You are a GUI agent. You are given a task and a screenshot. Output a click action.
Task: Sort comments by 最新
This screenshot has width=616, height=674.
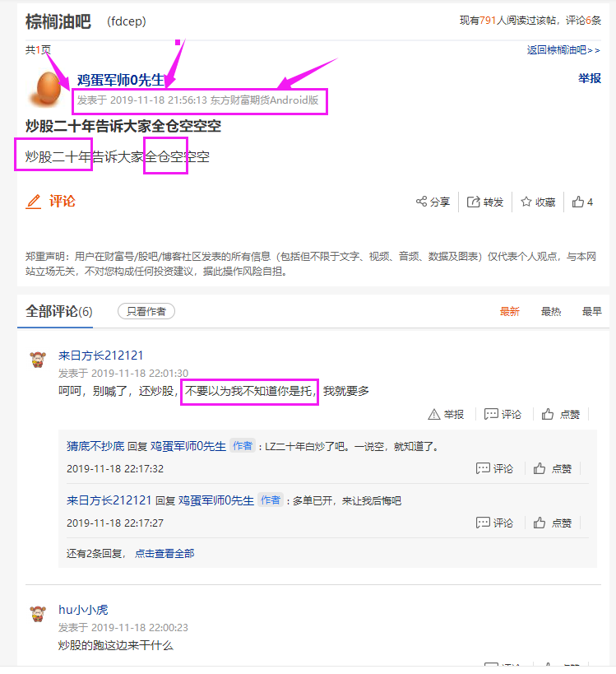[x=509, y=311]
